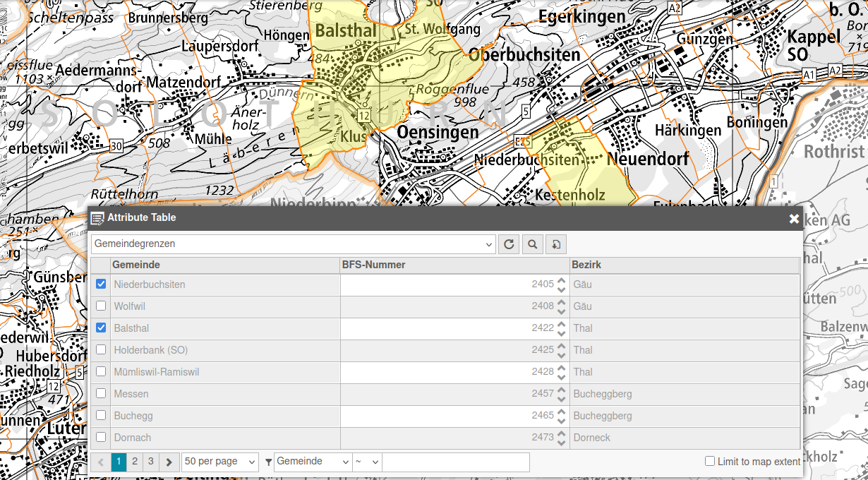Close the Attribute Table panel
Image resolution: width=868 pixels, height=480 pixels.
pyautogui.click(x=794, y=219)
